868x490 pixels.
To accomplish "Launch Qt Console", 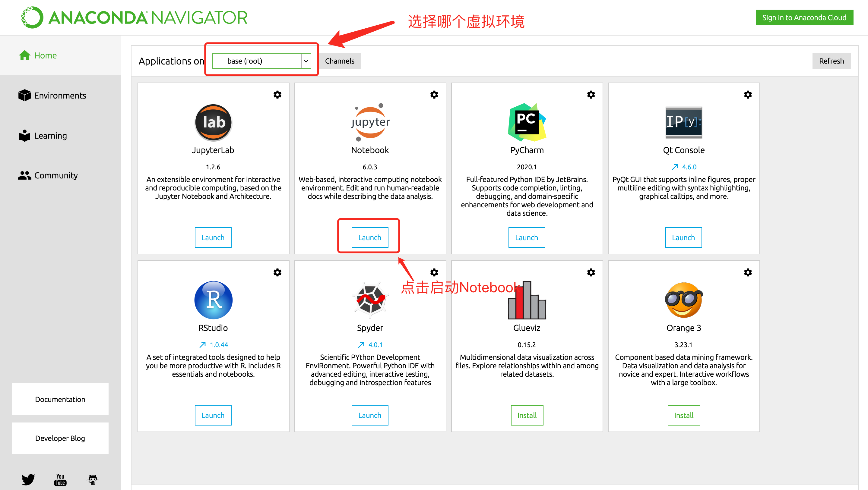I will pos(683,237).
